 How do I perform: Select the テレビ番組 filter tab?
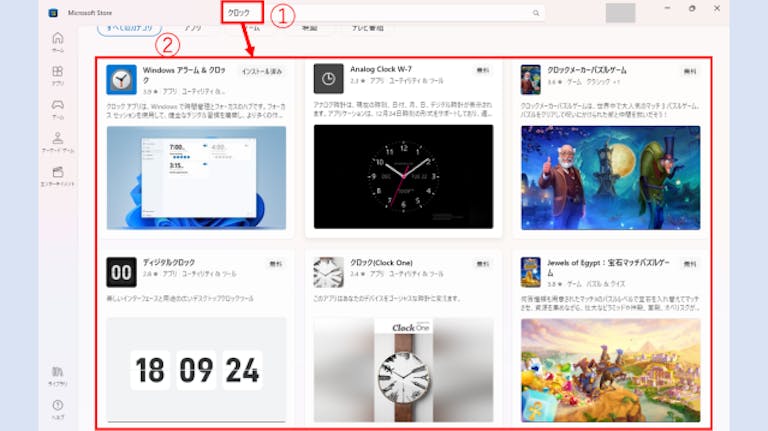367,28
